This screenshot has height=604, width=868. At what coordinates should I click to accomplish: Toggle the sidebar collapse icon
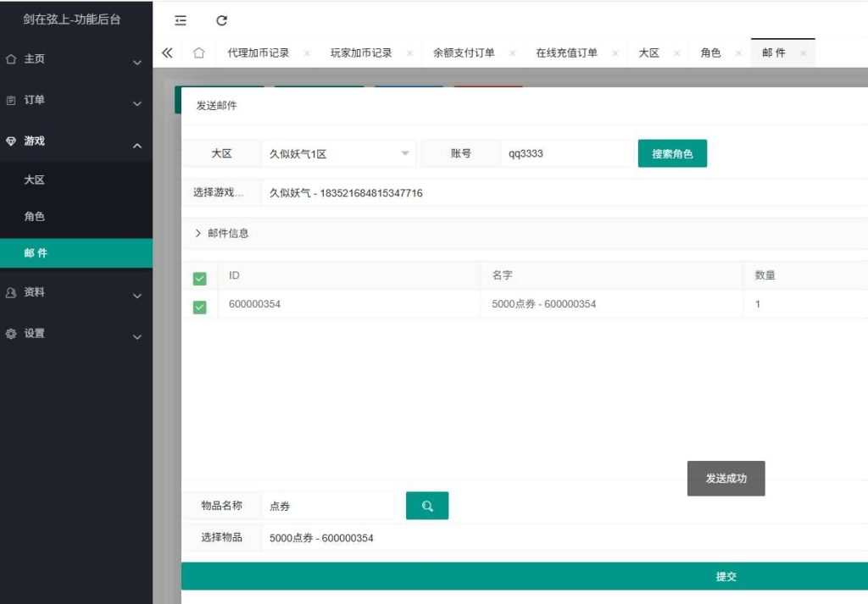click(181, 20)
